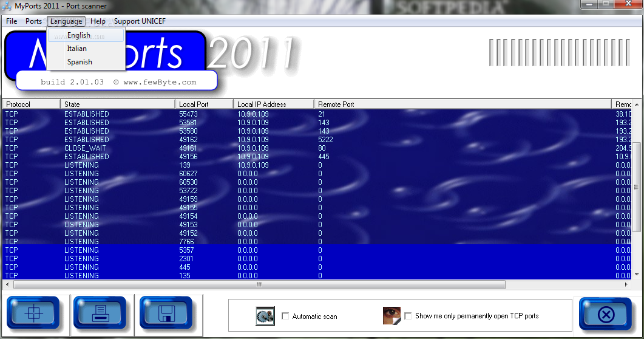The width and height of the screenshot is (644, 339).
Task: Print the port list with printer button
Action: 100,313
